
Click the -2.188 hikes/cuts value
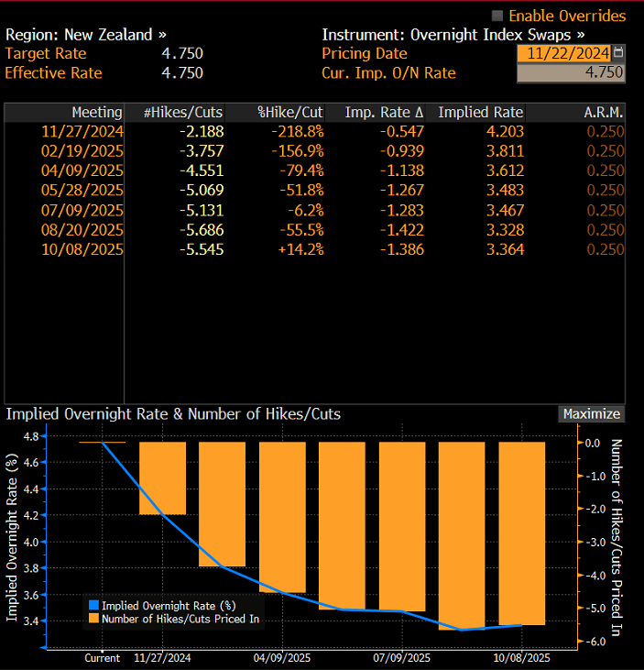(x=202, y=131)
